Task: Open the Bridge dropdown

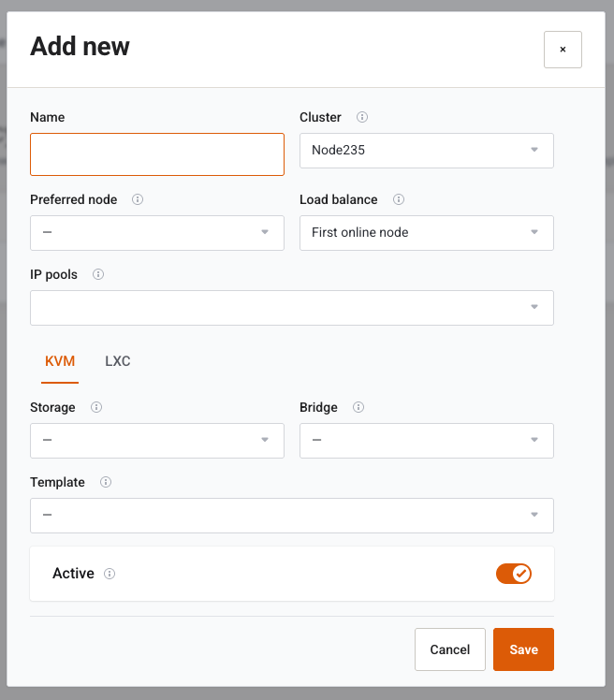Action: pos(427,441)
